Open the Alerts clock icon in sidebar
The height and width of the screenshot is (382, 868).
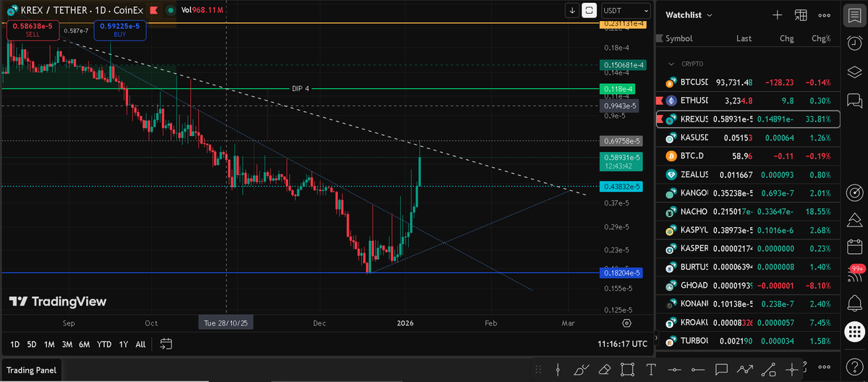tap(854, 43)
